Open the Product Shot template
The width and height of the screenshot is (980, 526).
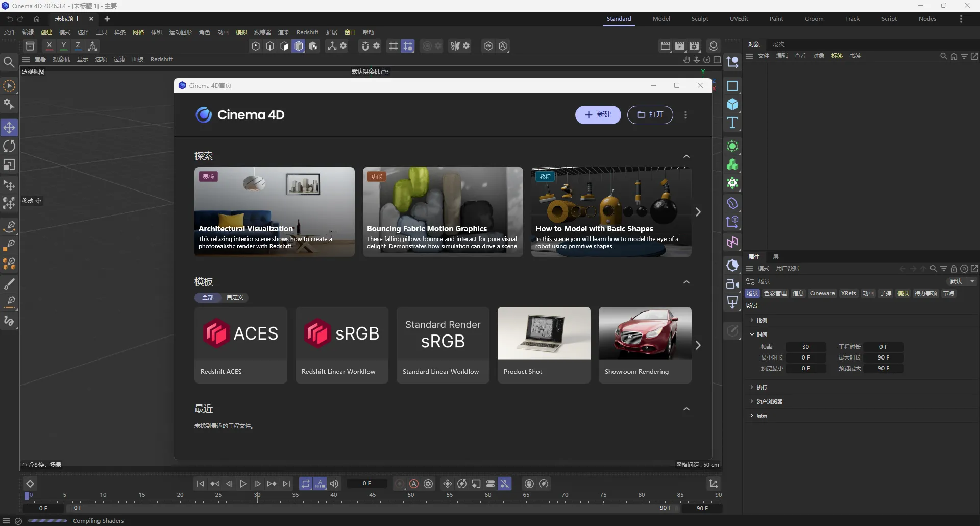[544, 345]
